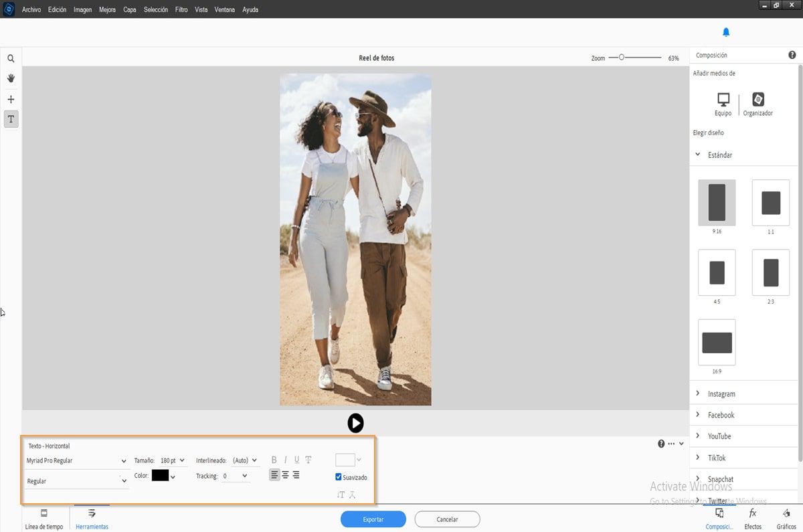Add media from Equipo
Screen dimensions: 803x532
tap(723, 104)
